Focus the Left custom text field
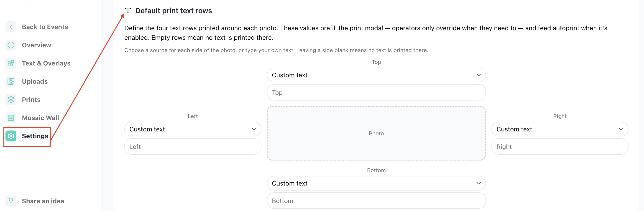This screenshot has height=211, width=644. [193, 147]
